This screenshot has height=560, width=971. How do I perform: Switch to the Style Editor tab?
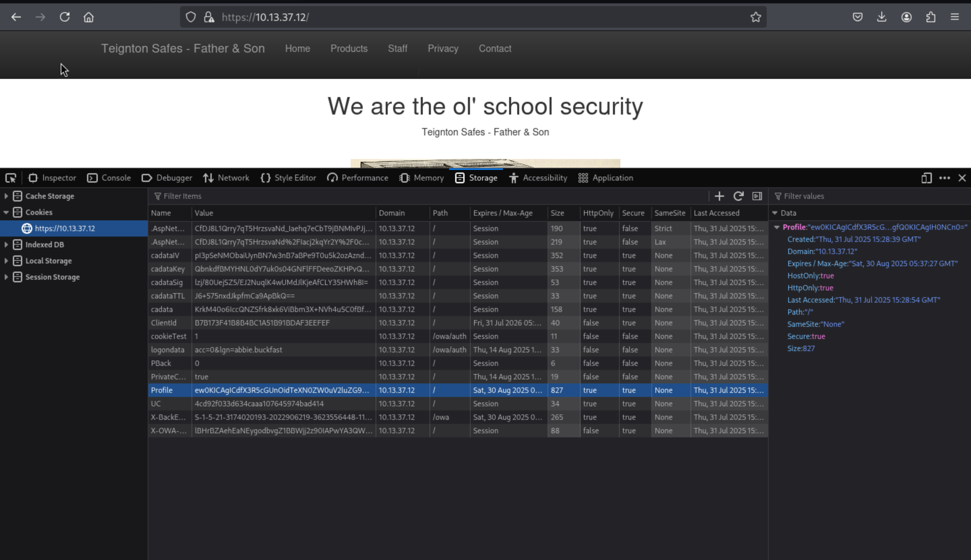point(288,178)
